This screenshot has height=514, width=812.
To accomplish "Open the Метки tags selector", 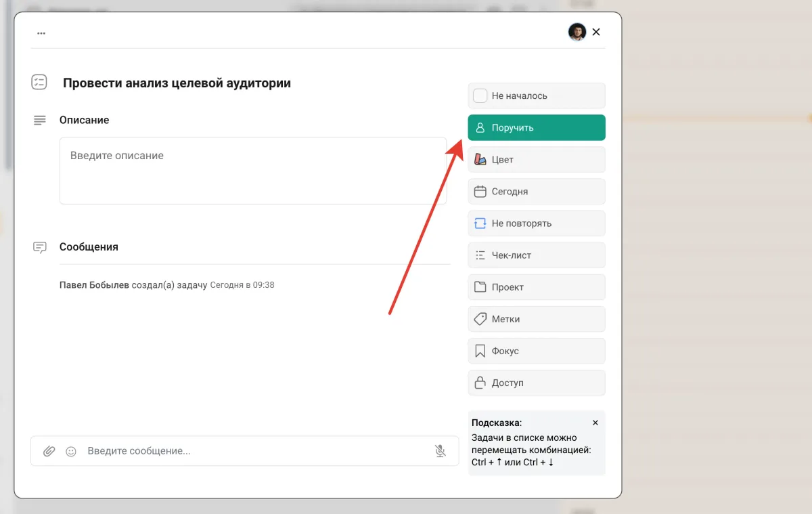I will (x=536, y=319).
